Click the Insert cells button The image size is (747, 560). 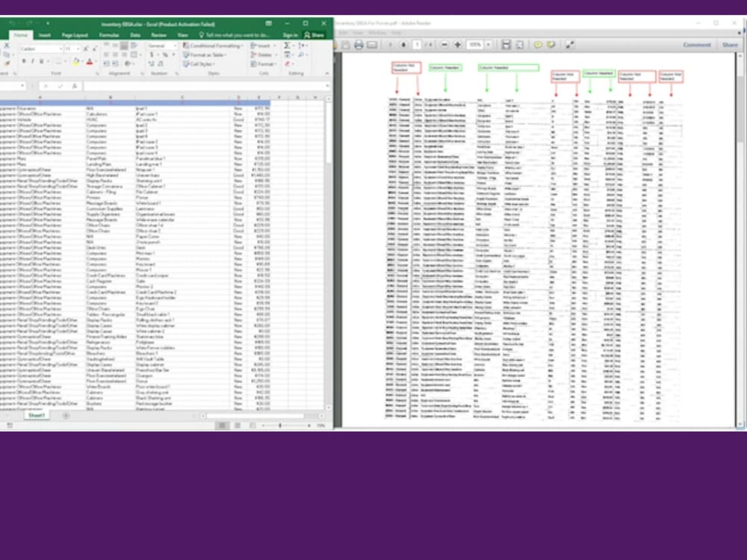pos(261,46)
